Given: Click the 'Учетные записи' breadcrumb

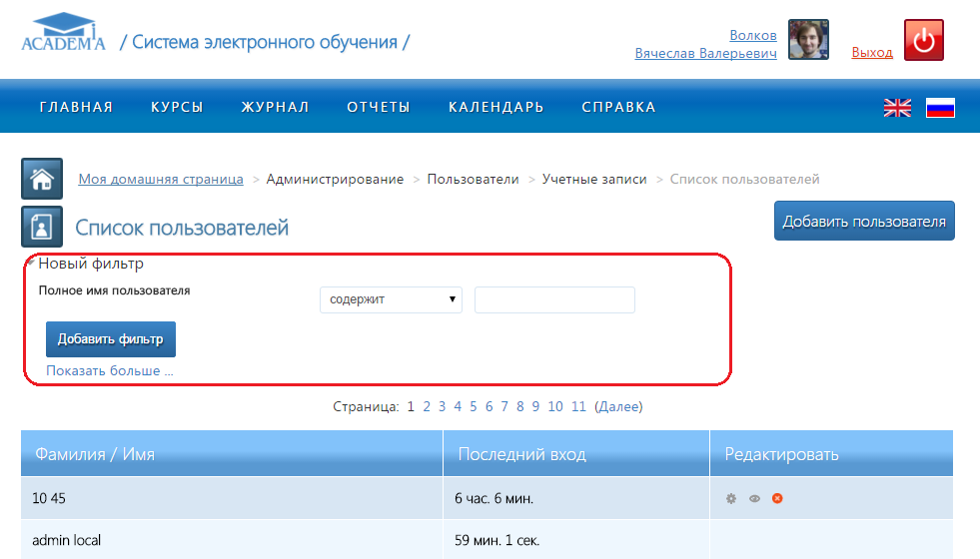Looking at the screenshot, I should point(594,180).
